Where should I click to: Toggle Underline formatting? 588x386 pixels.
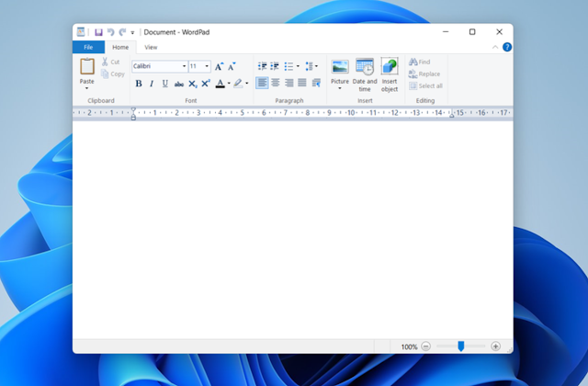(x=165, y=84)
